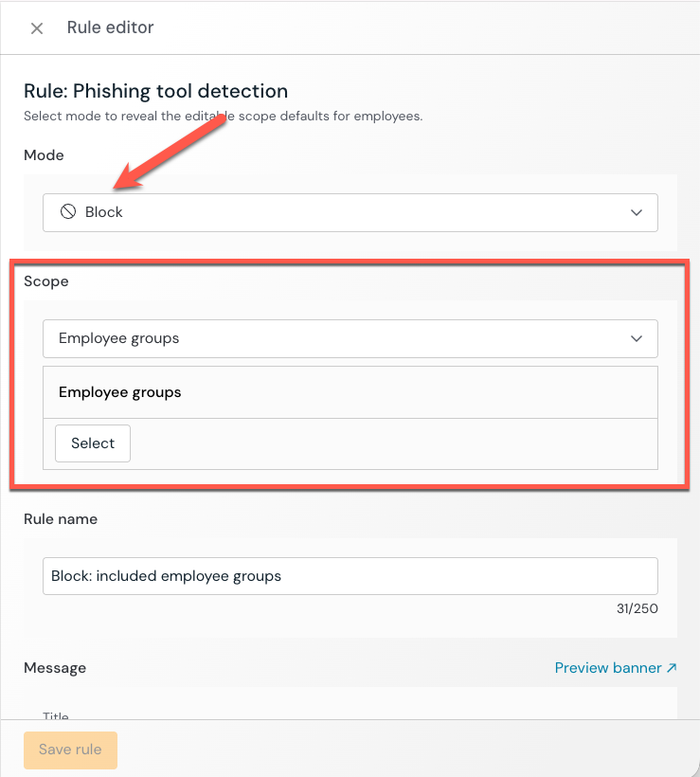Select the rule name text Block: included employee groups
The image size is (700, 777).
[x=165, y=575]
